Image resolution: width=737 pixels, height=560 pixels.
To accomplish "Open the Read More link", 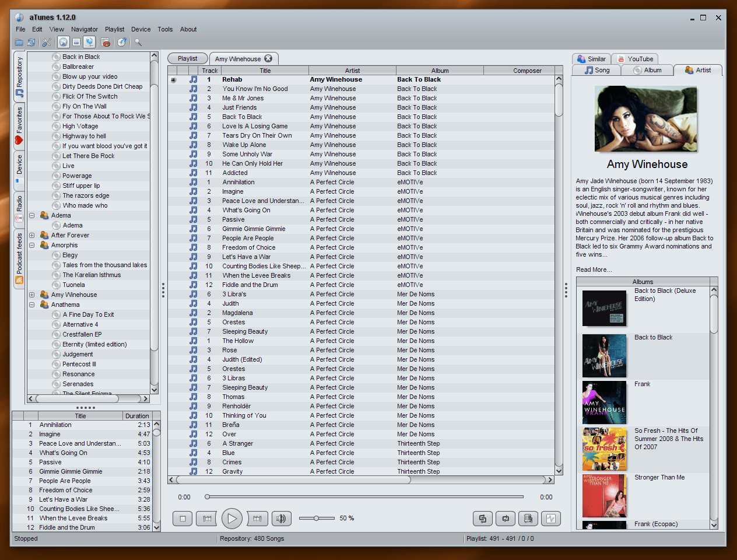I will click(594, 269).
